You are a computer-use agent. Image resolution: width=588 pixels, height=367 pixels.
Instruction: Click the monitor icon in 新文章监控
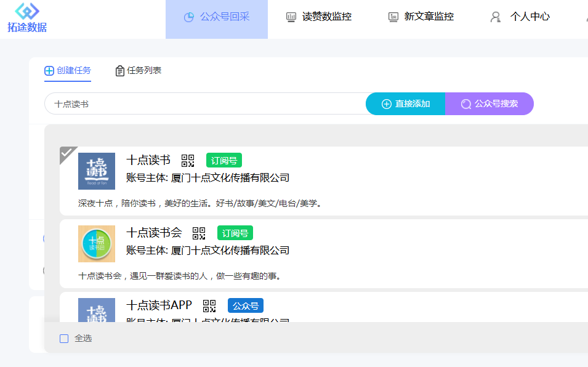[393, 17]
